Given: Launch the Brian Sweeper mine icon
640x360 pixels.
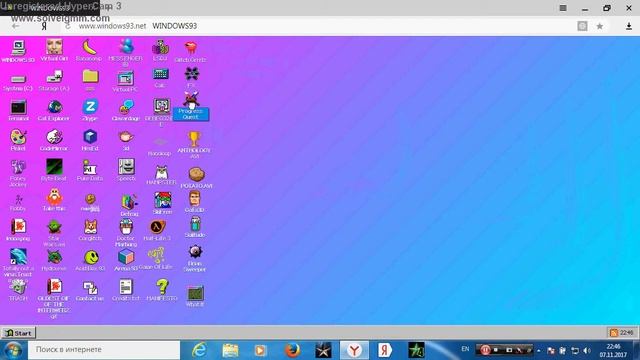Looking at the screenshot, I should [195, 252].
